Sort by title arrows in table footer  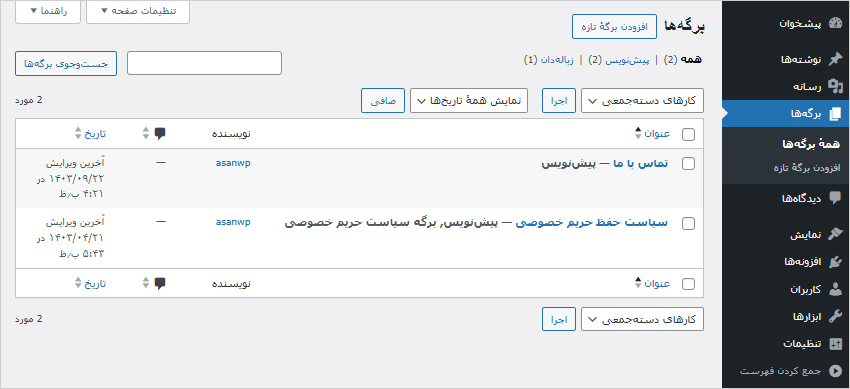[x=638, y=283]
